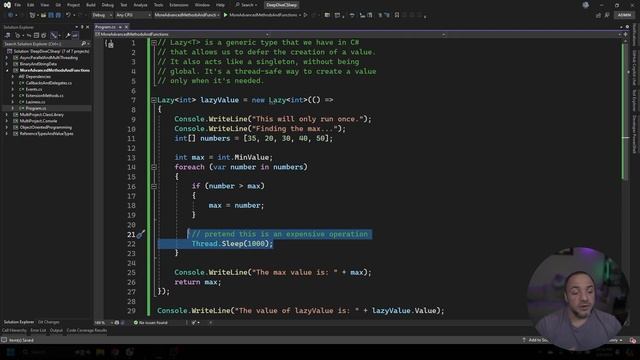Click No issues found status indicator
This screenshot has height=360, width=640.
[x=151, y=322]
